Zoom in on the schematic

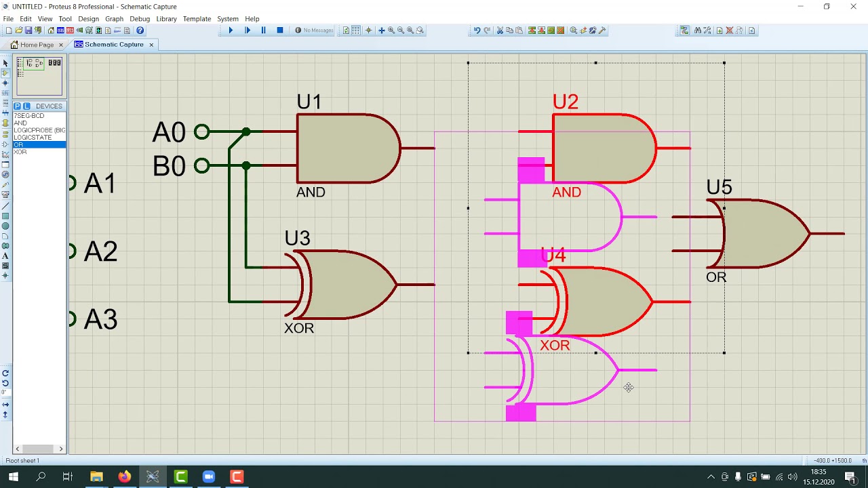391,30
